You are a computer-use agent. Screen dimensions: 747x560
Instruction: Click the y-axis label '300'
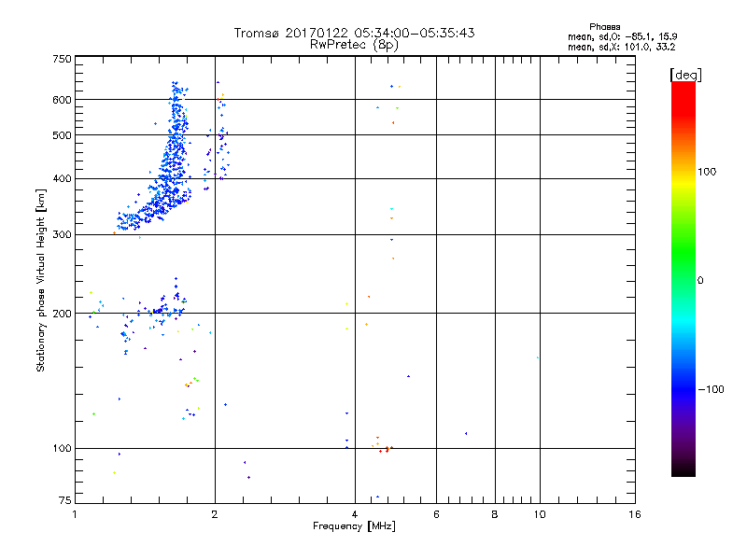pos(62,234)
